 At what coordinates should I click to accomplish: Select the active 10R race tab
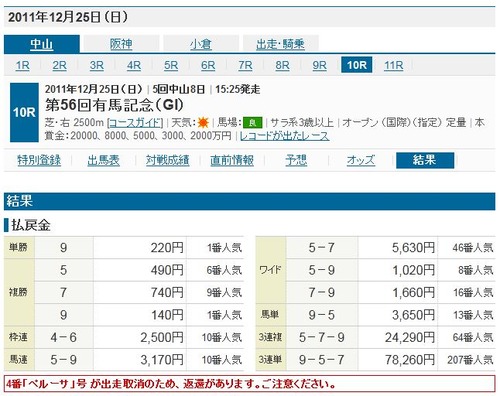click(x=357, y=65)
